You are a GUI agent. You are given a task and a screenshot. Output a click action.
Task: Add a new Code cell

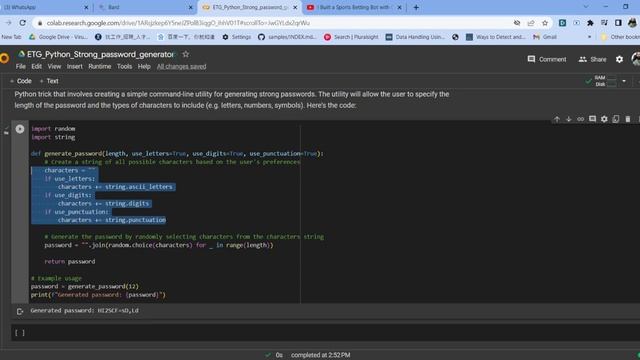point(21,81)
